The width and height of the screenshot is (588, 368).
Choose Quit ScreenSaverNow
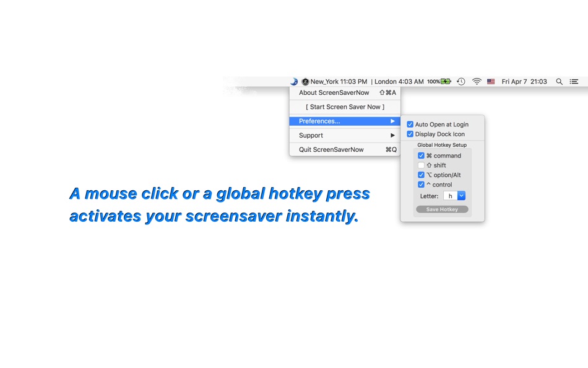click(x=345, y=149)
